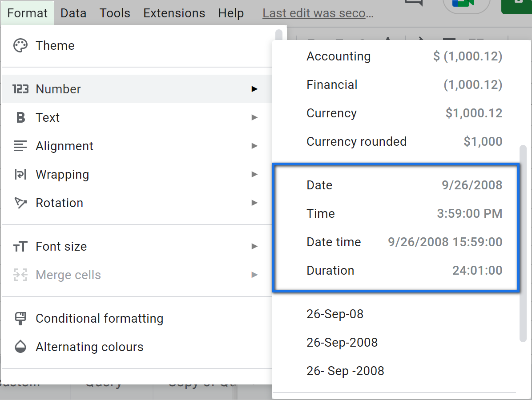
Task: Apply the Duration format 24:01:00
Action: pyautogui.click(x=395, y=271)
